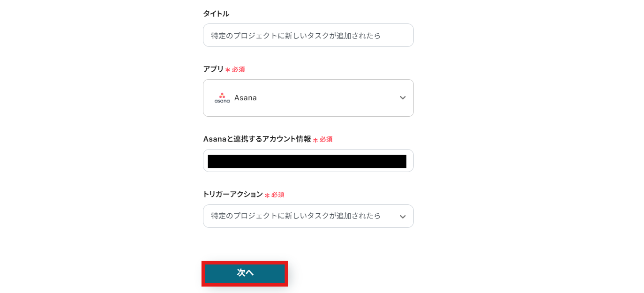Click the red asterisk next to トリガーアクション
The height and width of the screenshot is (293, 644).
(267, 195)
